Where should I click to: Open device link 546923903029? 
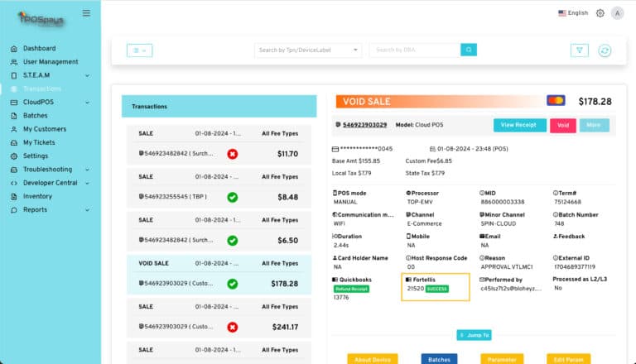[x=364, y=125]
